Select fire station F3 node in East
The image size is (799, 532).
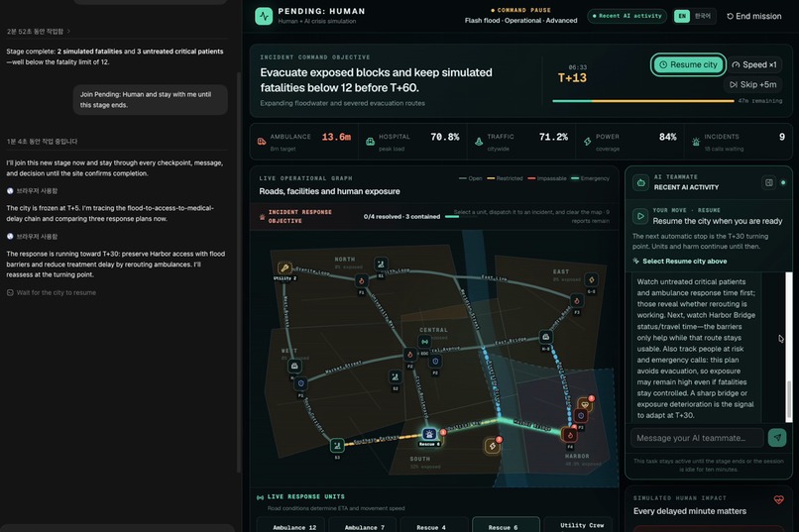(x=577, y=300)
